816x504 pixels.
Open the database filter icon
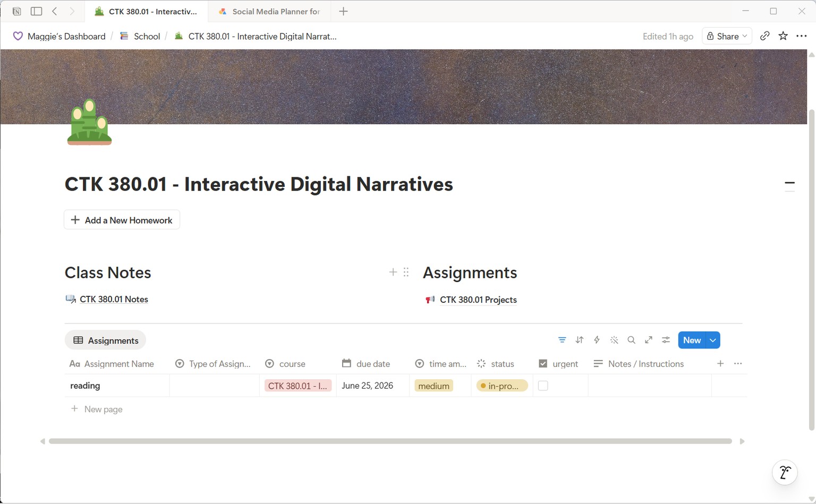coord(562,340)
